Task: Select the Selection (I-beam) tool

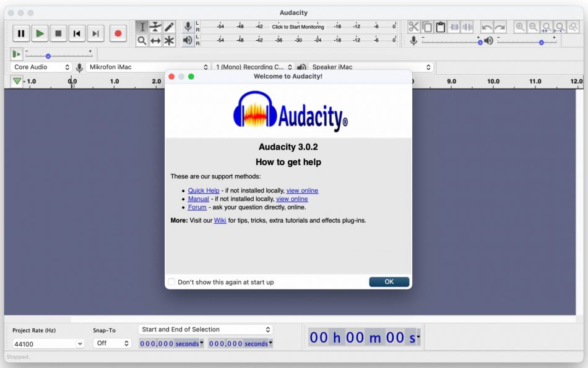Action: (x=142, y=27)
